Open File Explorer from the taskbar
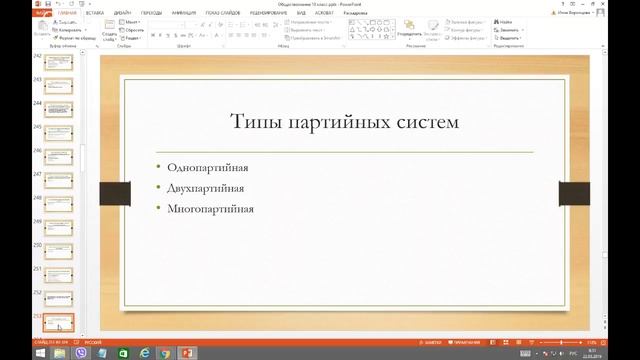The height and width of the screenshot is (360, 640). click(60, 353)
